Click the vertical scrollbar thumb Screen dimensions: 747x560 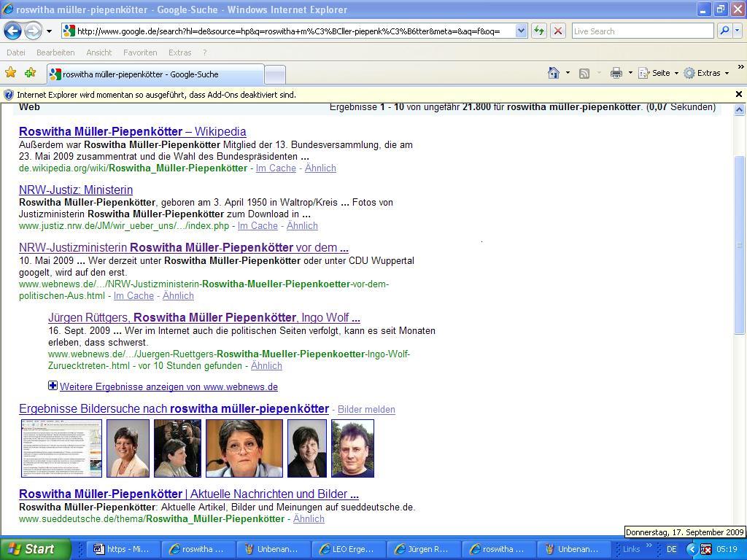739,245
